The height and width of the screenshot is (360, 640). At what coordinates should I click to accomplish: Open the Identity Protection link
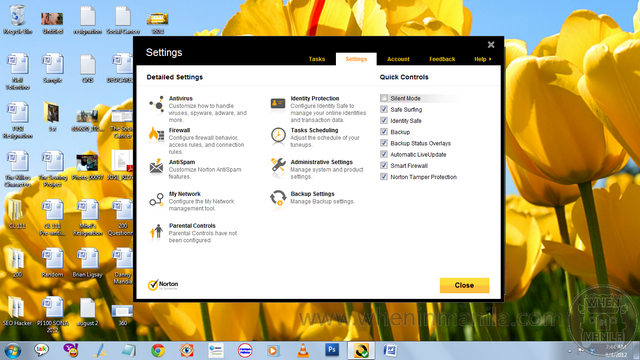[315, 98]
